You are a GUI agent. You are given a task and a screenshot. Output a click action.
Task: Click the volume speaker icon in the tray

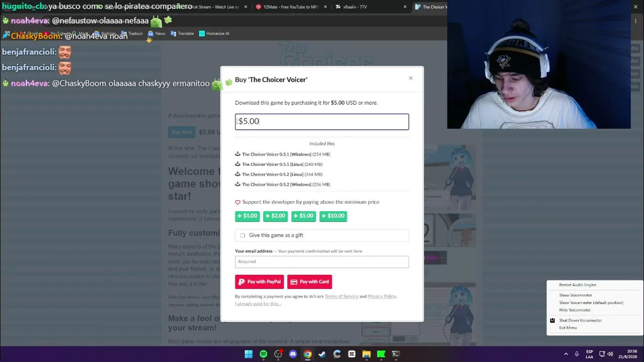coord(610,354)
